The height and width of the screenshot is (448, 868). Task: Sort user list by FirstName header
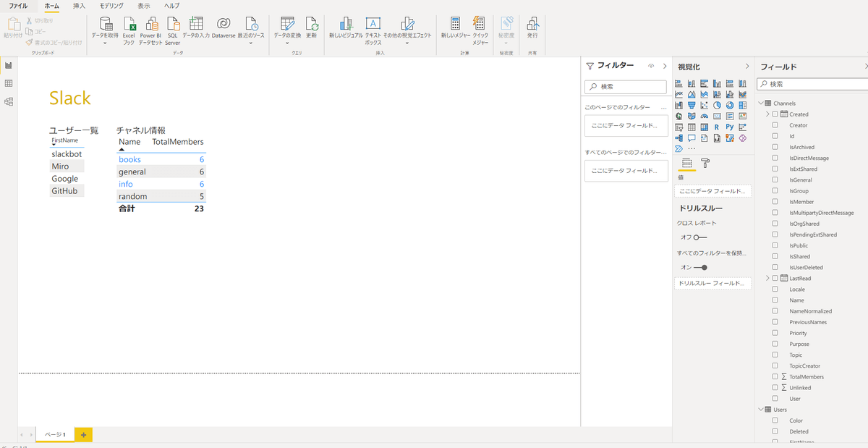tap(64, 140)
